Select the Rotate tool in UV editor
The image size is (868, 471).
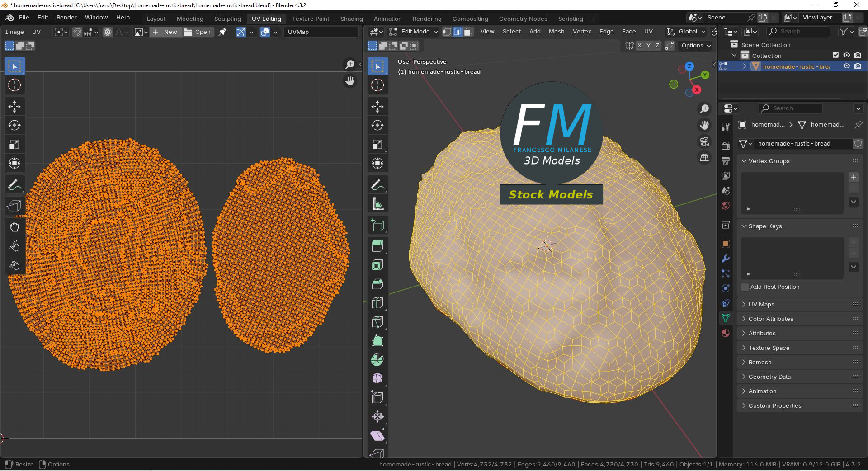coord(14,126)
